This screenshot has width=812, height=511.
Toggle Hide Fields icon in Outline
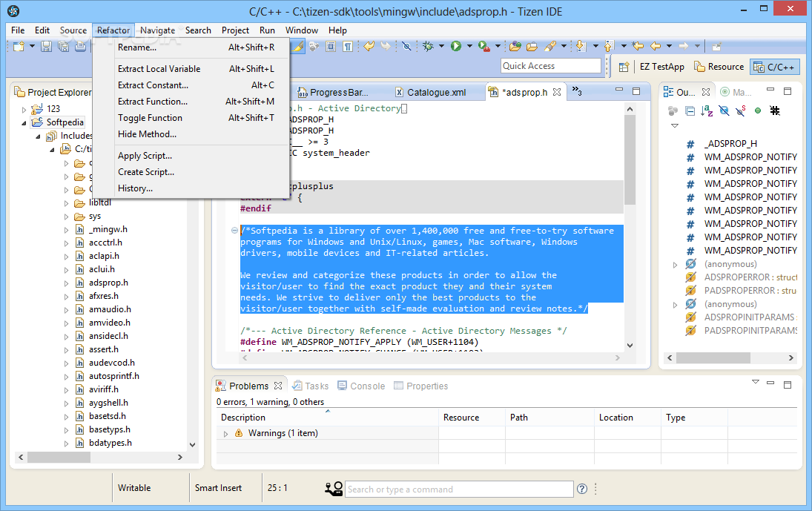724,111
